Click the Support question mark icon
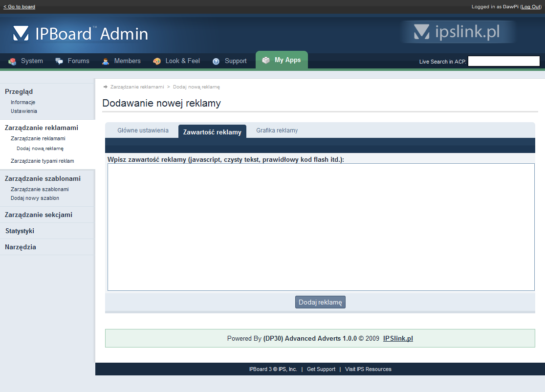Screen dimensions: 545x392 coord(216,62)
